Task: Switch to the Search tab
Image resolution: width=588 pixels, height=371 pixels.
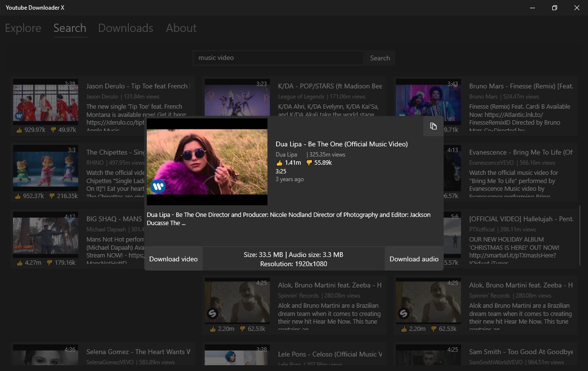Action: [x=70, y=28]
